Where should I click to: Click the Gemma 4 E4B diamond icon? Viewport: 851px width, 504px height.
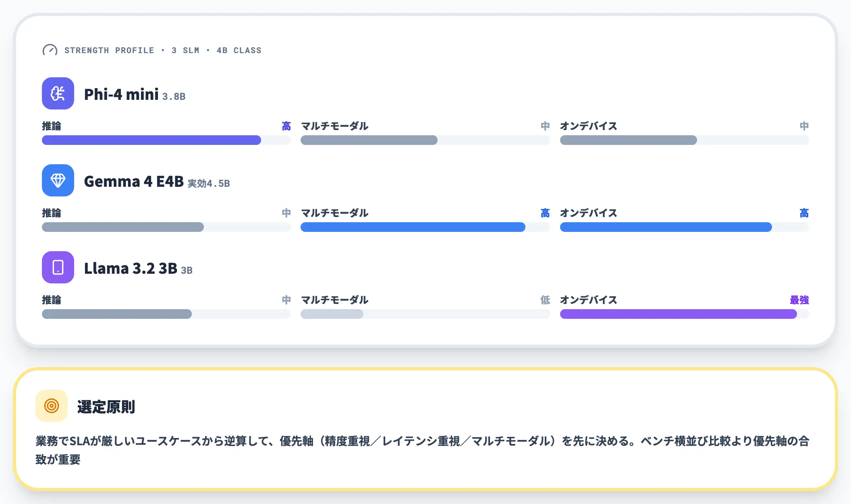pyautogui.click(x=58, y=180)
